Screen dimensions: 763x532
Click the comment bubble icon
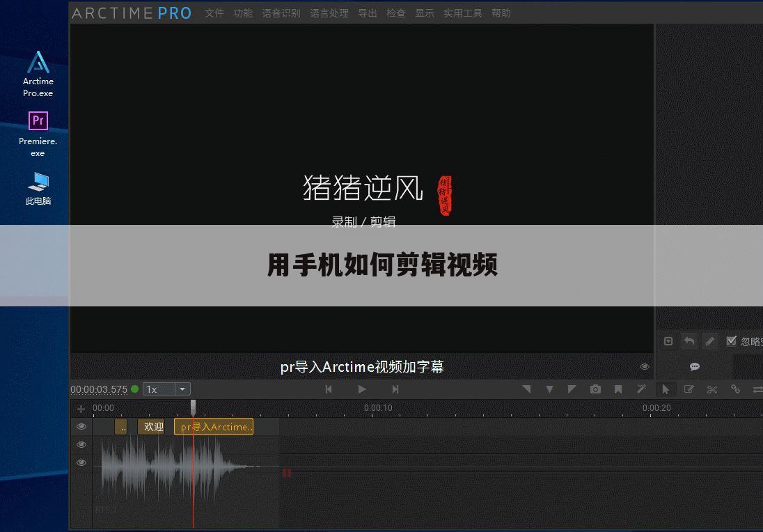click(x=694, y=366)
